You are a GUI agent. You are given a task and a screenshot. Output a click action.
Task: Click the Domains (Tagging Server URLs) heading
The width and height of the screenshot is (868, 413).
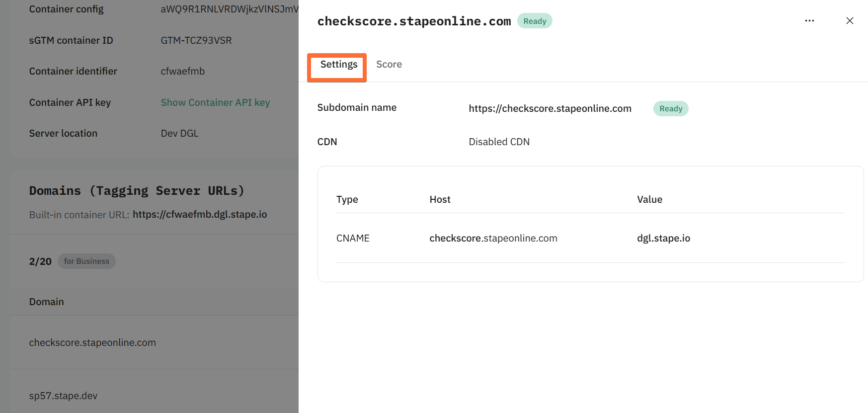(137, 191)
